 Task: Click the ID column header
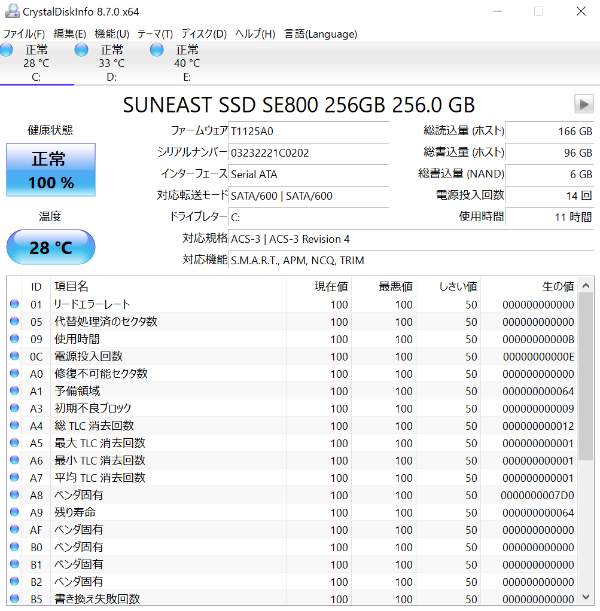coord(36,287)
